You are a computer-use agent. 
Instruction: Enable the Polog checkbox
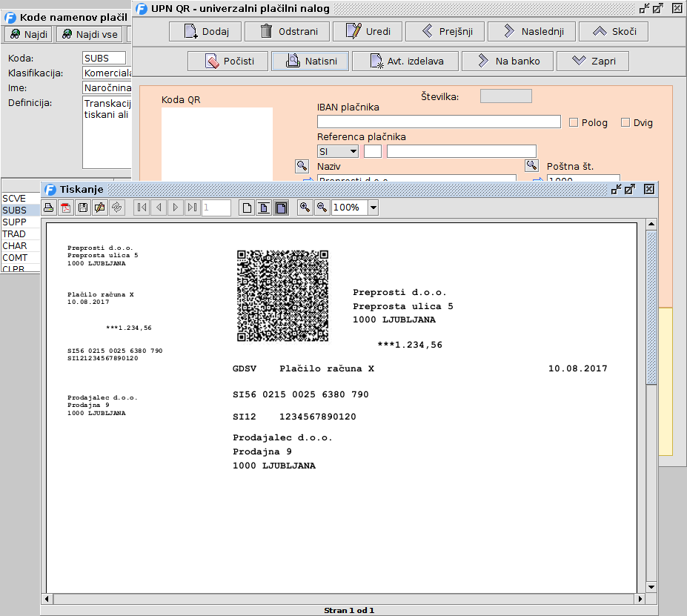pyautogui.click(x=574, y=122)
